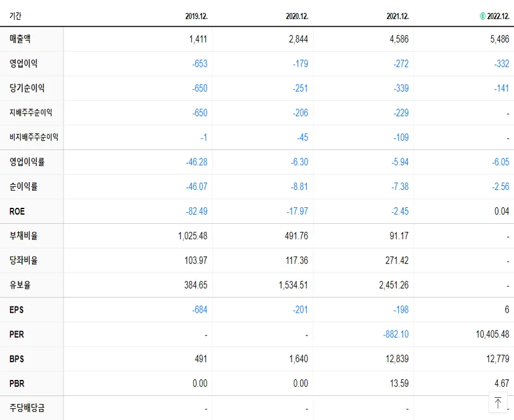Click the 지배주주순이익 row label

coord(31,112)
